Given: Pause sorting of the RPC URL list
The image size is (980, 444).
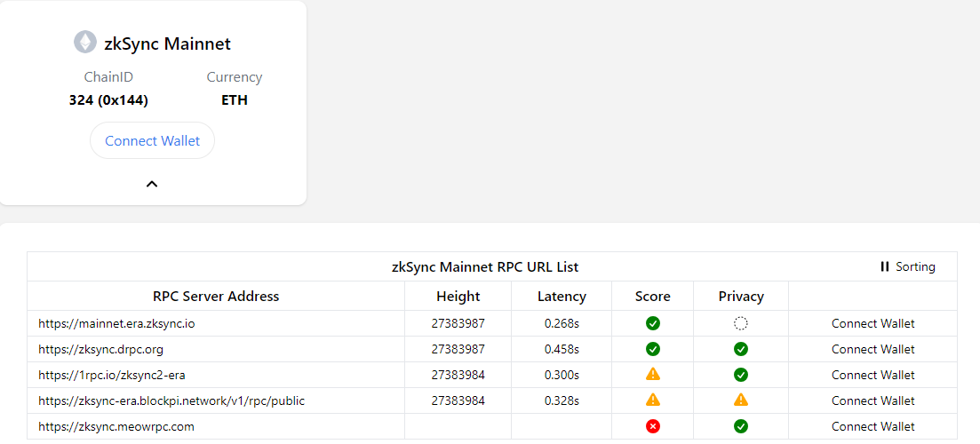Looking at the screenshot, I should pos(908,266).
